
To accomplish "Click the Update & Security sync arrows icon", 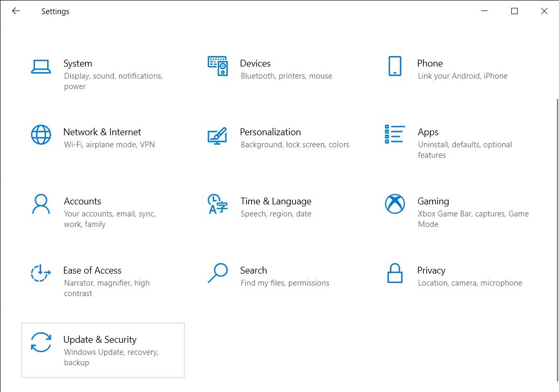I will [41, 342].
